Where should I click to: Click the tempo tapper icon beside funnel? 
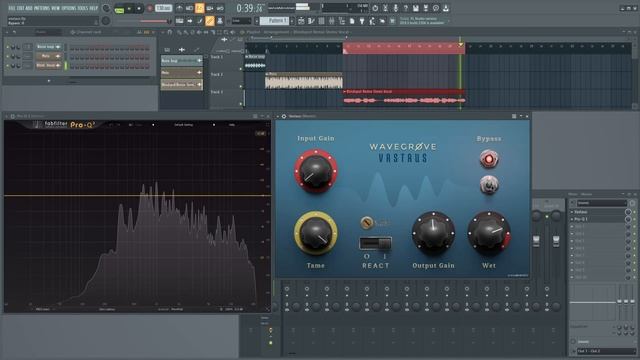point(372,21)
